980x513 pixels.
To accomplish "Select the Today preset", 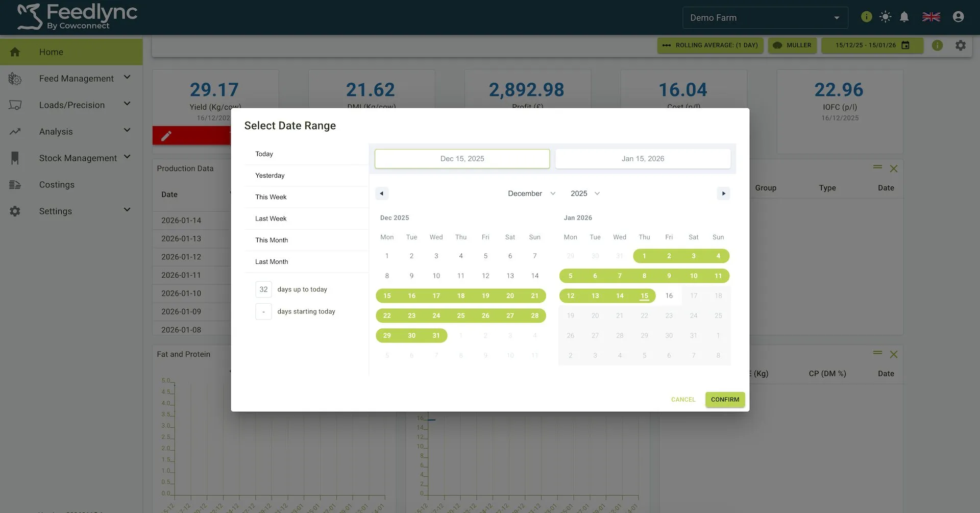I will tap(306, 154).
